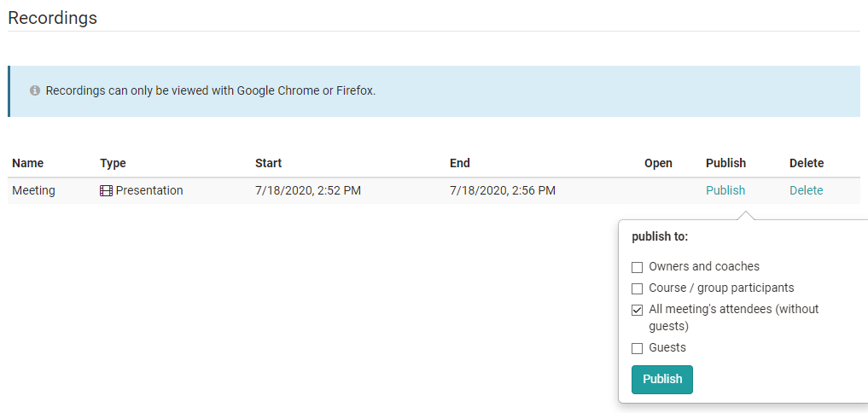Click the 2:56 PM end time cell

[x=502, y=190]
